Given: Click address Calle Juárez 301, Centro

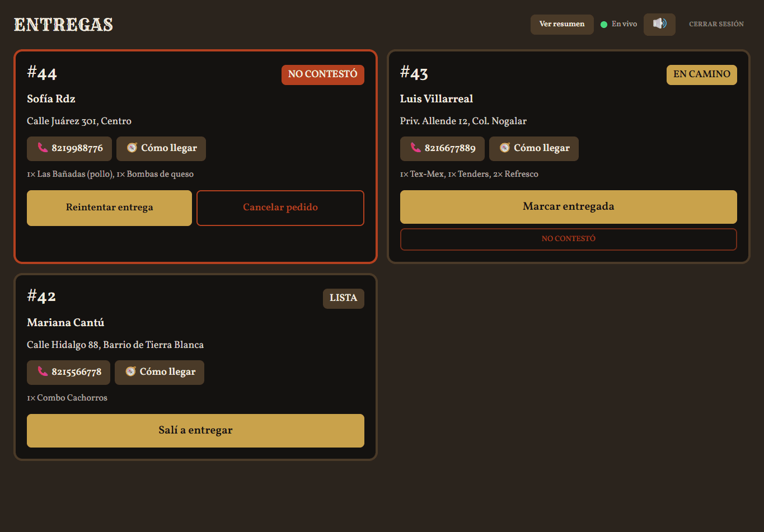Looking at the screenshot, I should pyautogui.click(x=79, y=121).
